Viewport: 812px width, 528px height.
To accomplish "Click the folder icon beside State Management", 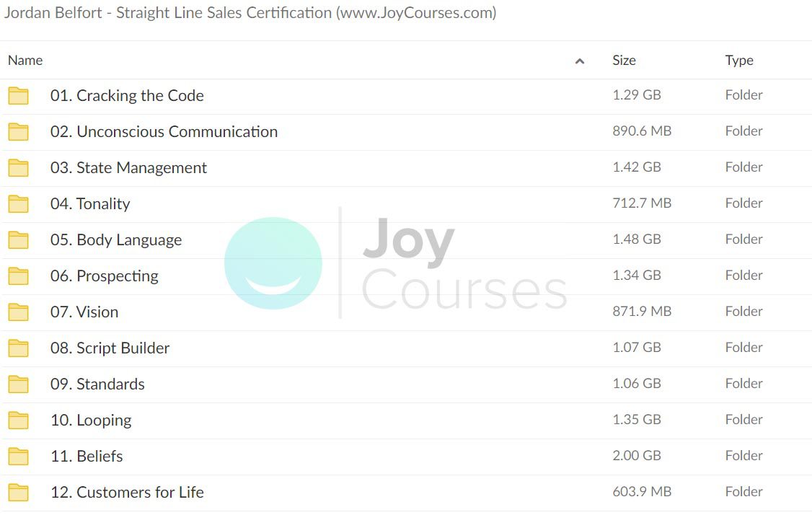I will pos(18,168).
